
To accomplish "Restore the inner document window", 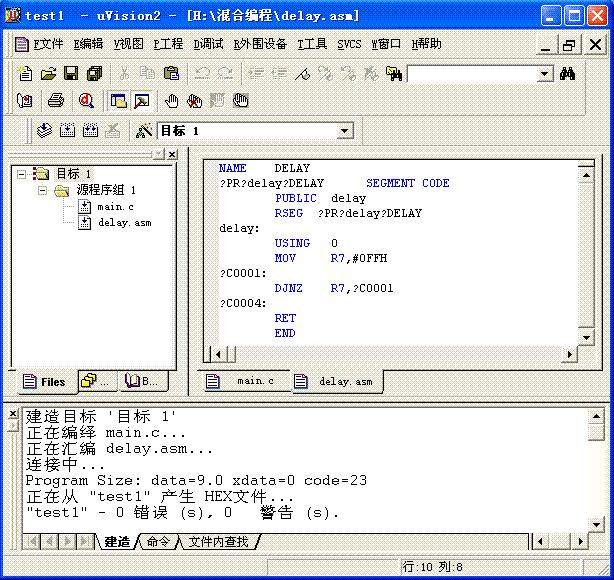I will coord(570,45).
